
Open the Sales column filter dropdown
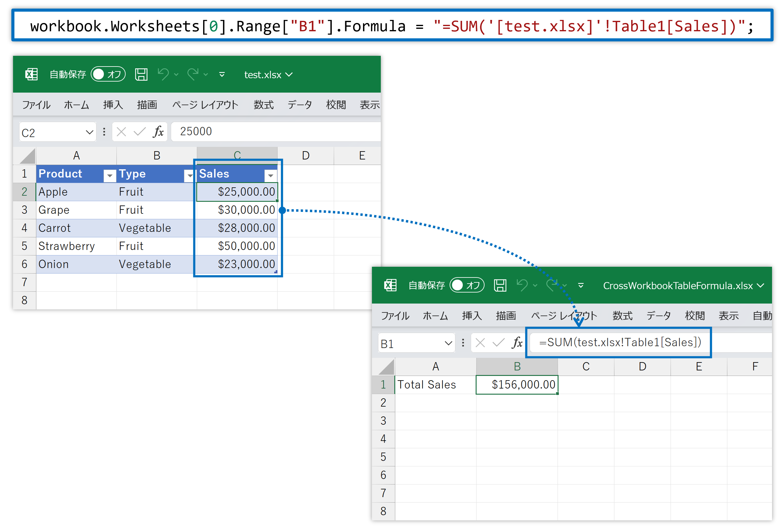tap(271, 175)
